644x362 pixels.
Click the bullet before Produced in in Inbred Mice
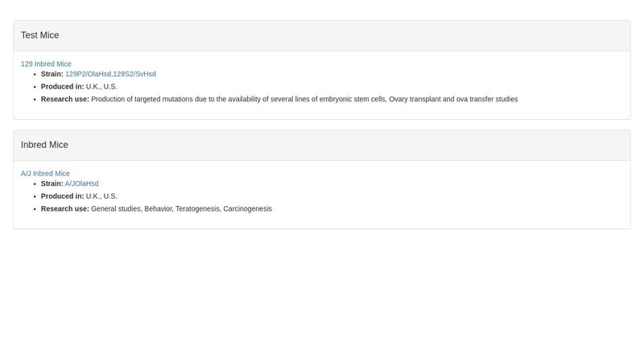point(34,196)
